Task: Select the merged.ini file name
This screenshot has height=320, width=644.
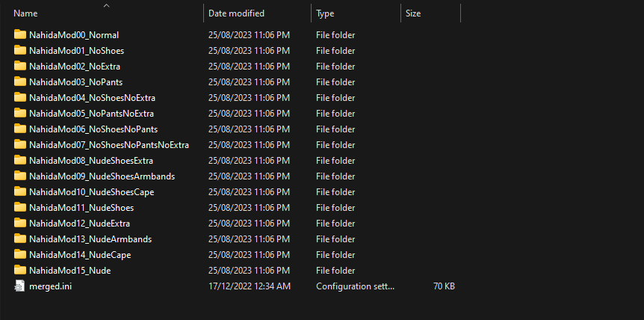Action: 50,286
